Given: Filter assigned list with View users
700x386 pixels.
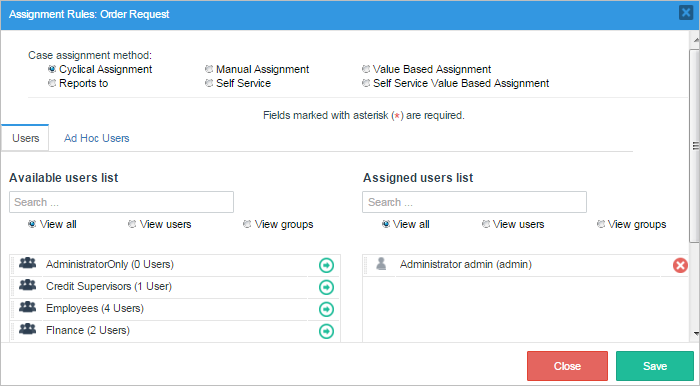Looking at the screenshot, I should pyautogui.click(x=486, y=224).
